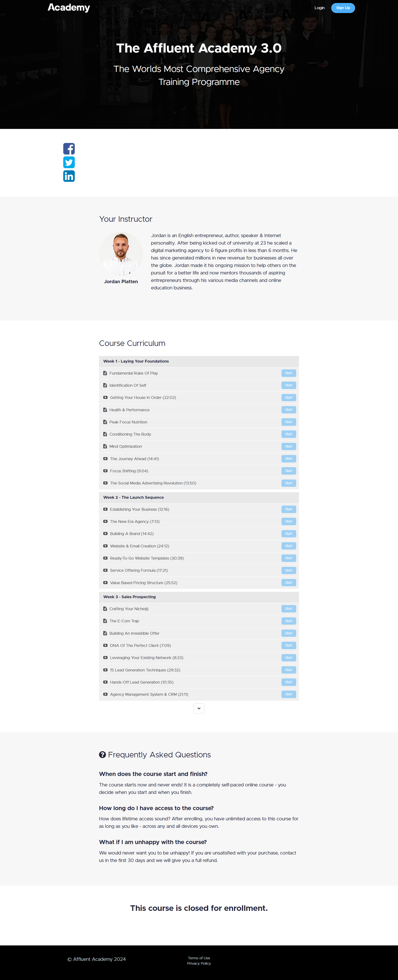Start the Identification Of Self lecture
398x980 pixels.
pos(289,385)
